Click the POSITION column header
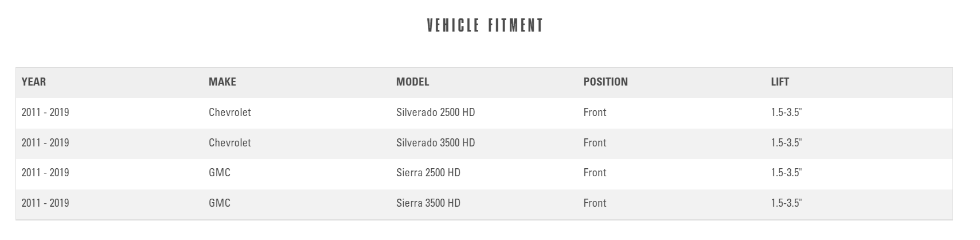 (606, 82)
